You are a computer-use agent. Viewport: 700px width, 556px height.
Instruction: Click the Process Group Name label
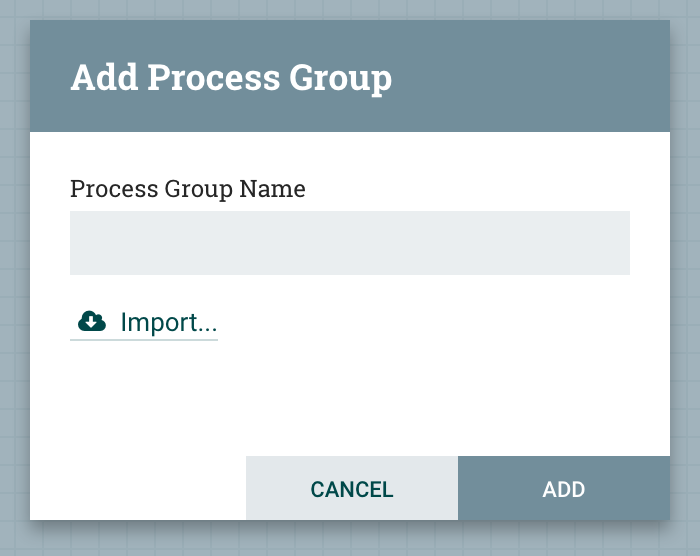[x=187, y=188]
